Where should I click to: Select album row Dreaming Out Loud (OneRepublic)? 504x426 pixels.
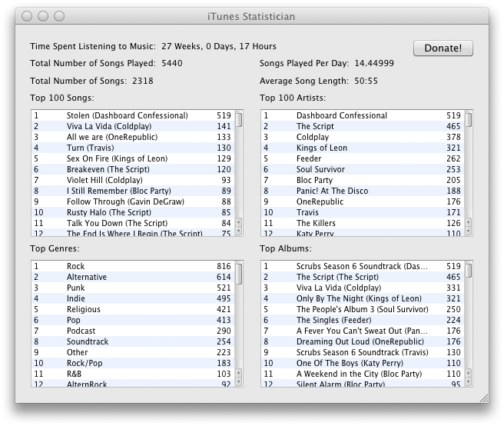(363, 341)
